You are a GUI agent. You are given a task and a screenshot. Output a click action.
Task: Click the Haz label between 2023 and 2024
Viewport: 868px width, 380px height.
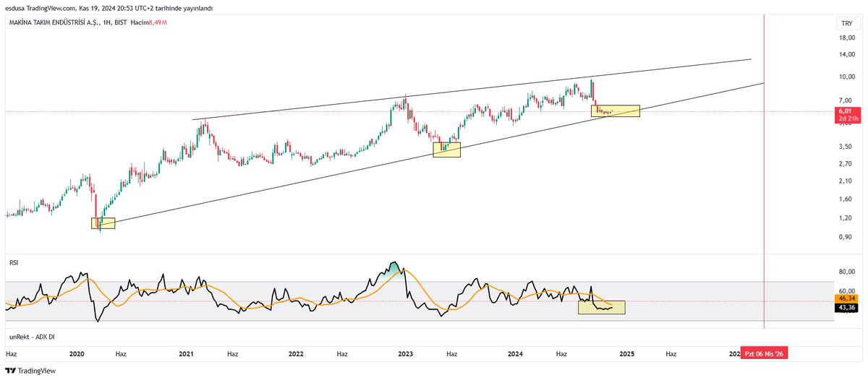pyautogui.click(x=451, y=354)
